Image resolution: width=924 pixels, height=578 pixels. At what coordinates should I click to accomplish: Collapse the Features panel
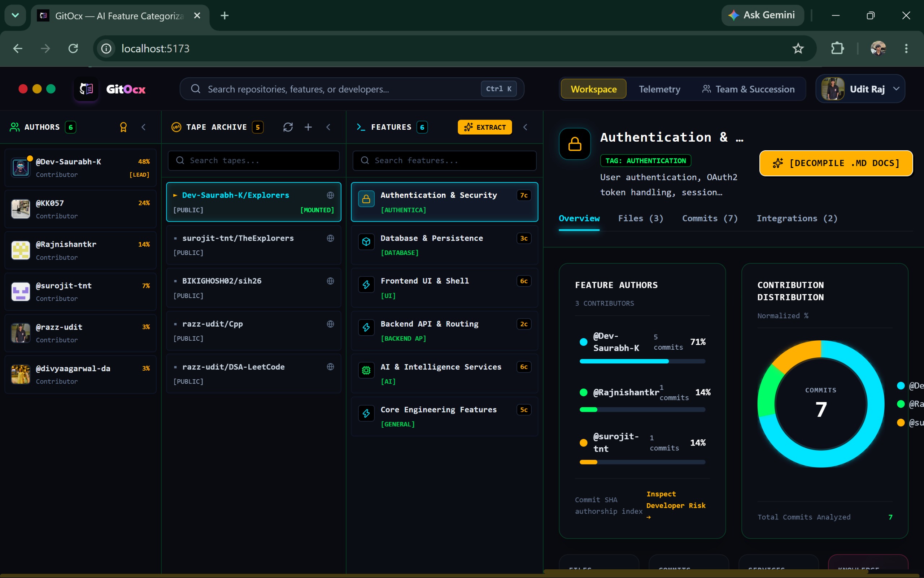(x=526, y=127)
